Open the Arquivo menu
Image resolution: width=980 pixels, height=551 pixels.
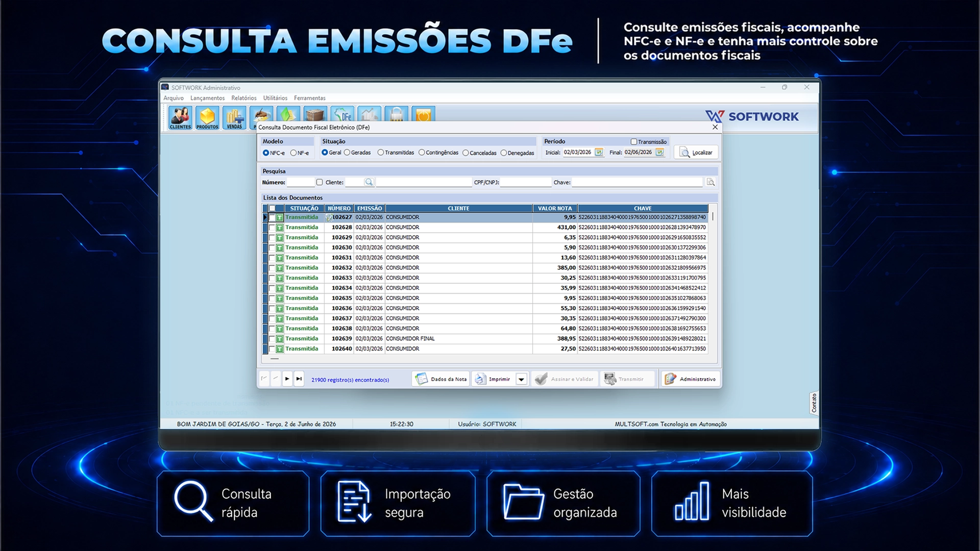[174, 98]
